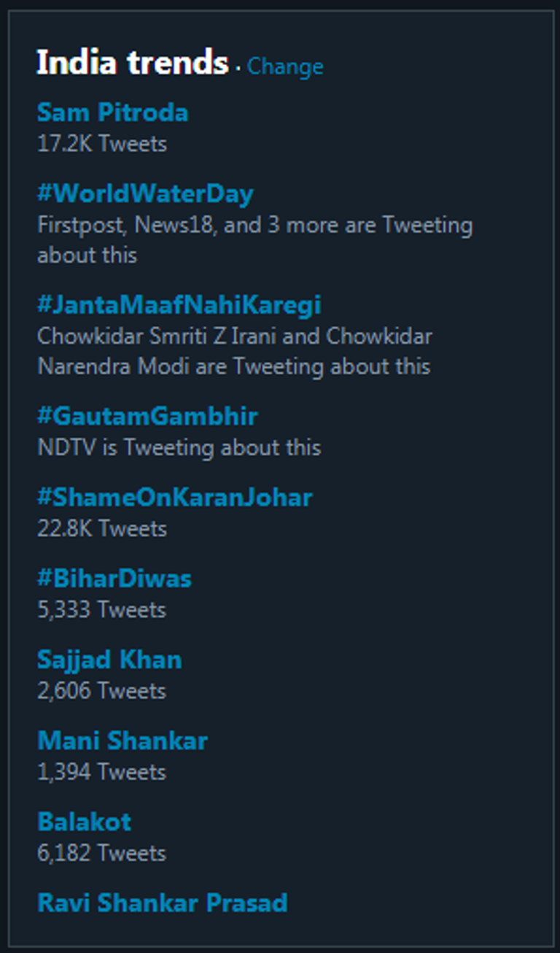Click the 6,182 Tweets count

pos(101,853)
